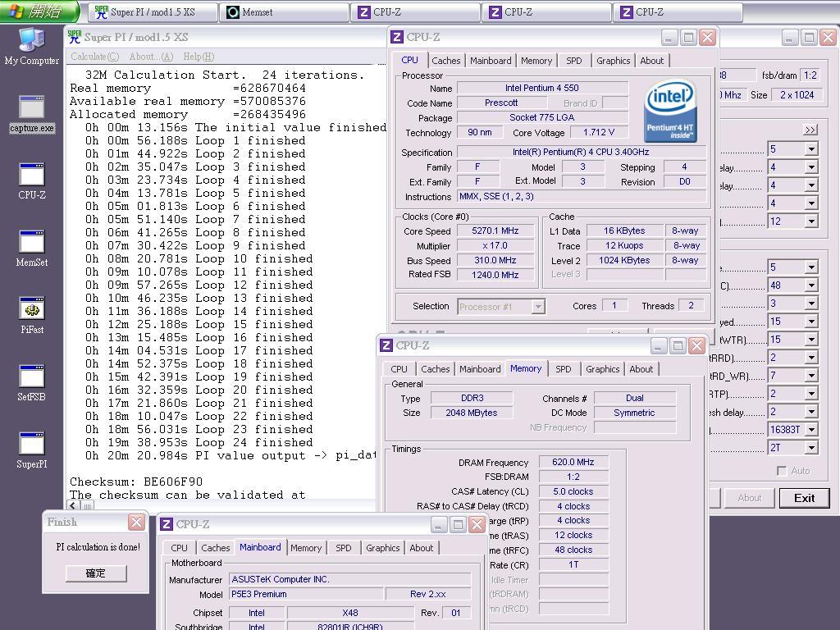Click MemSet fsb/dram 1:2 value
840x630 pixels.
[810, 75]
